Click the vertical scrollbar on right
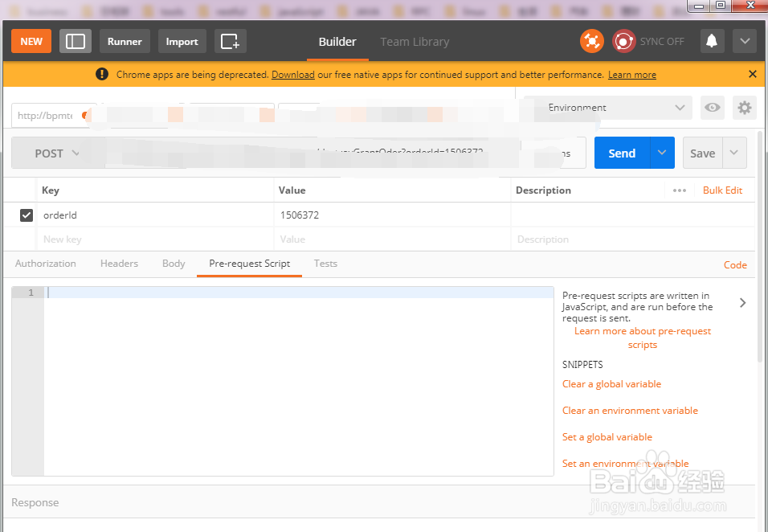The height and width of the screenshot is (532, 768). point(761,245)
